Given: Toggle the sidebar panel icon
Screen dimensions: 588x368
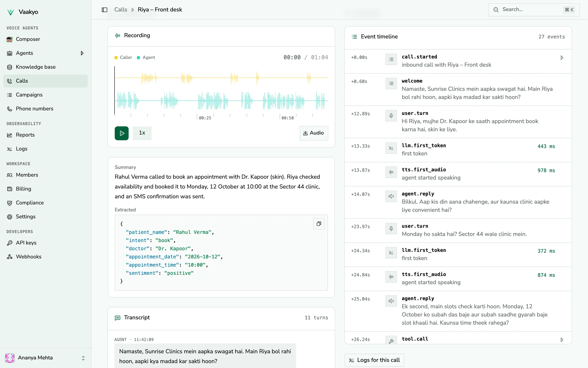Looking at the screenshot, I should pyautogui.click(x=105, y=10).
